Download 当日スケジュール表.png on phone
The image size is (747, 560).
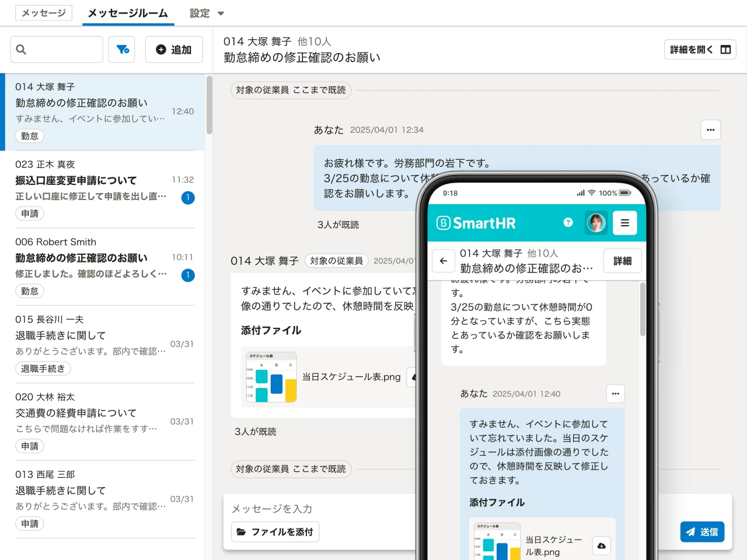click(602, 545)
